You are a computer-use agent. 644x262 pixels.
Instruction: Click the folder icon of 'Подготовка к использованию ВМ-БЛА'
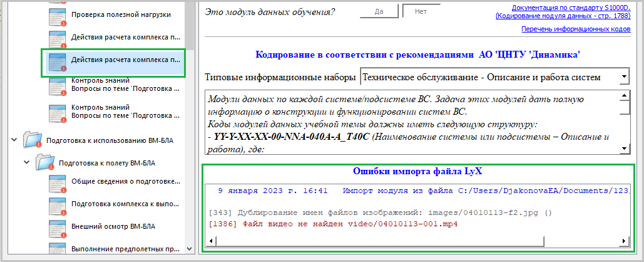[32, 139]
